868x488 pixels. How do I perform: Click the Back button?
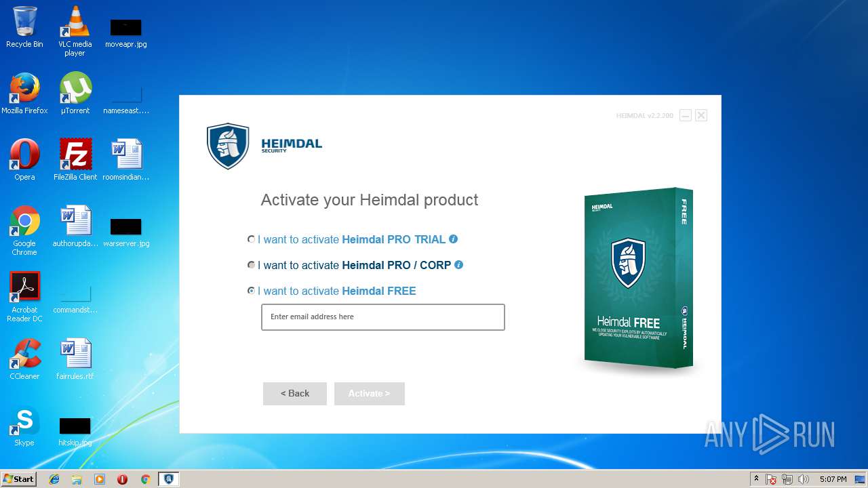coord(295,393)
